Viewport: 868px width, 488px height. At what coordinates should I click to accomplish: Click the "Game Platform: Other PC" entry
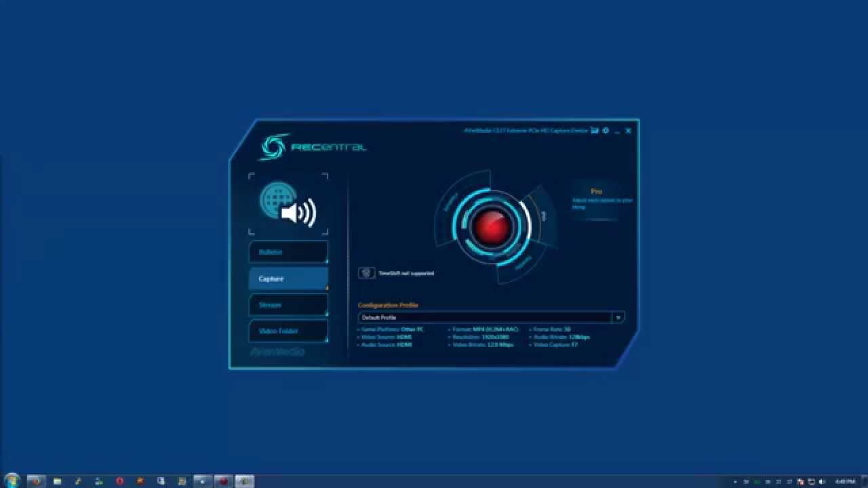coord(393,329)
